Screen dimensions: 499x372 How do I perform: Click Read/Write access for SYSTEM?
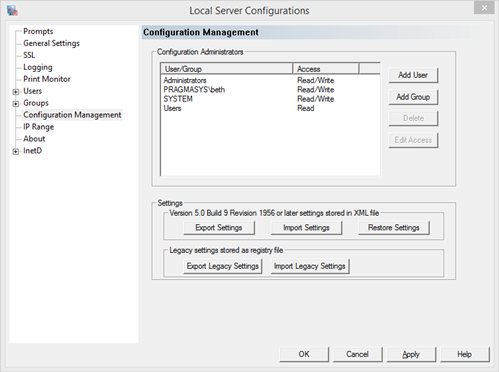(x=316, y=99)
